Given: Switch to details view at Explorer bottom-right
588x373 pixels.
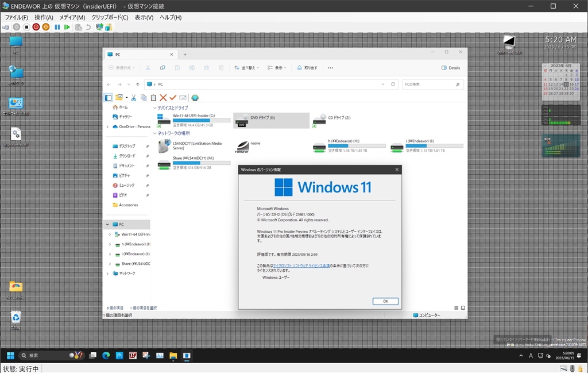Looking at the screenshot, I should [457, 307].
